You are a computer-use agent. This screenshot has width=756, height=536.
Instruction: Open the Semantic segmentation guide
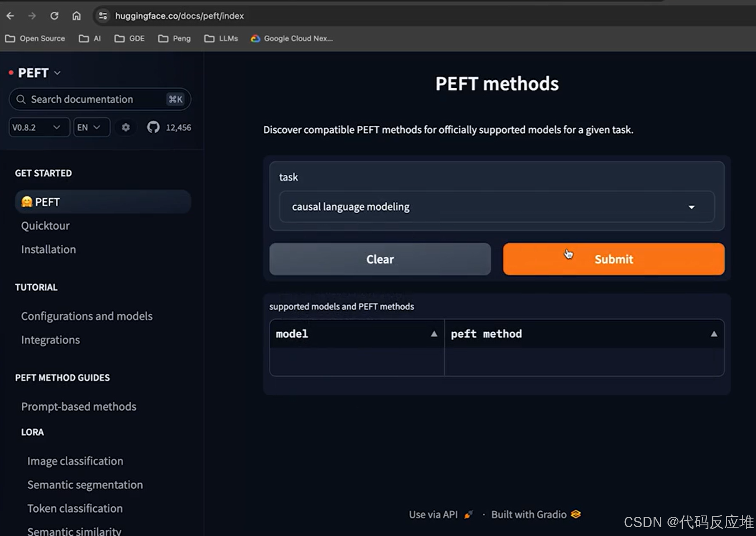[x=85, y=485]
